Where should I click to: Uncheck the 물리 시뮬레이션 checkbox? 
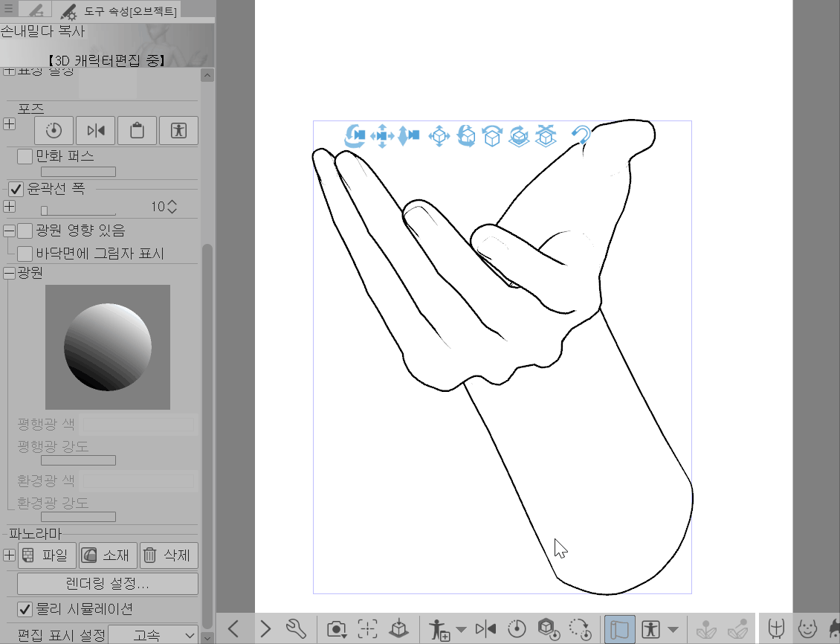click(x=25, y=609)
